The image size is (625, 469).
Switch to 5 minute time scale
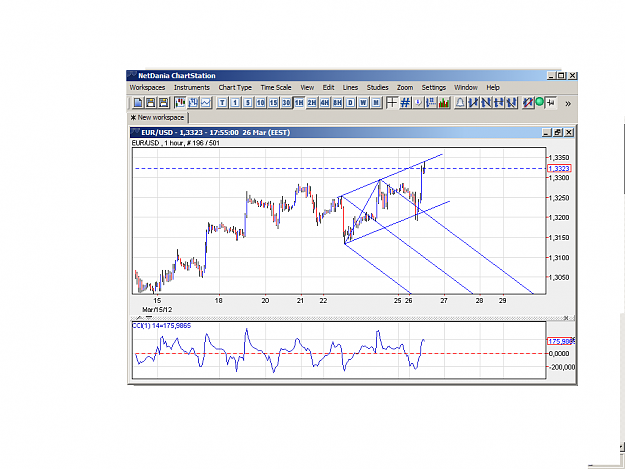click(x=248, y=103)
